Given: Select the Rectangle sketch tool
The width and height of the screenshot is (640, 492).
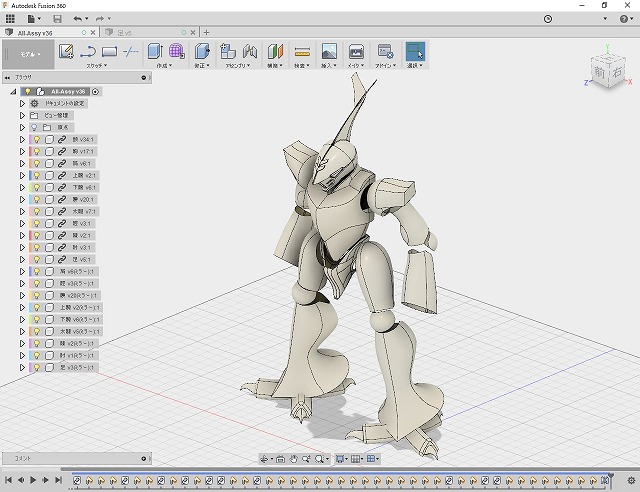Looking at the screenshot, I should point(109,51).
